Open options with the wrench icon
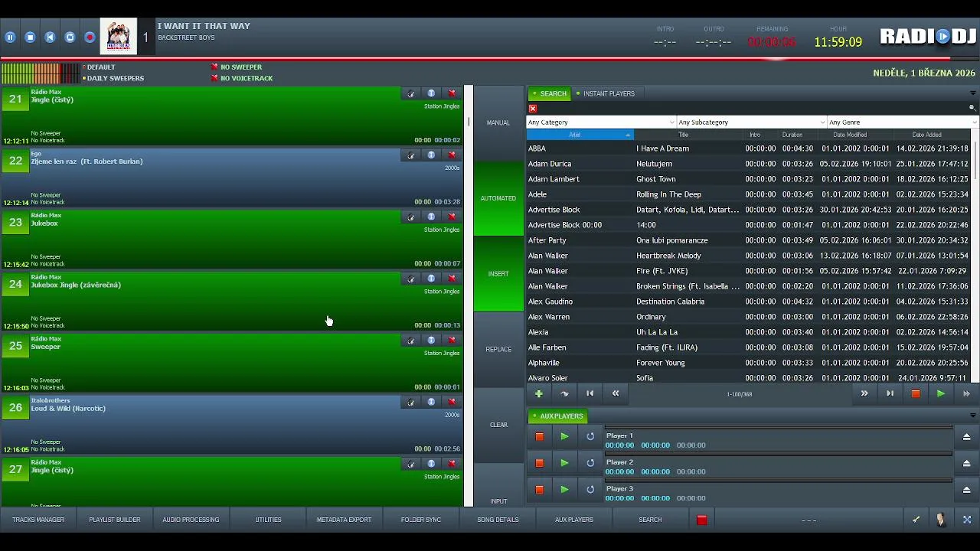This screenshot has height=551, width=980. click(916, 520)
